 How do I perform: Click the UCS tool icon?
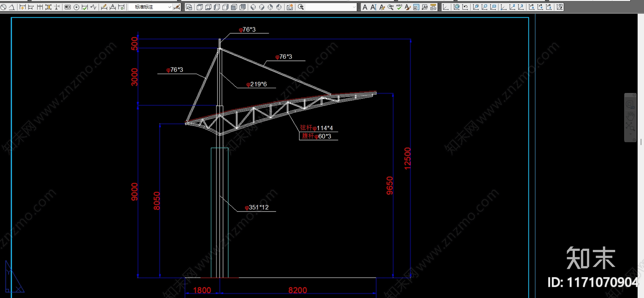(x=446, y=7)
